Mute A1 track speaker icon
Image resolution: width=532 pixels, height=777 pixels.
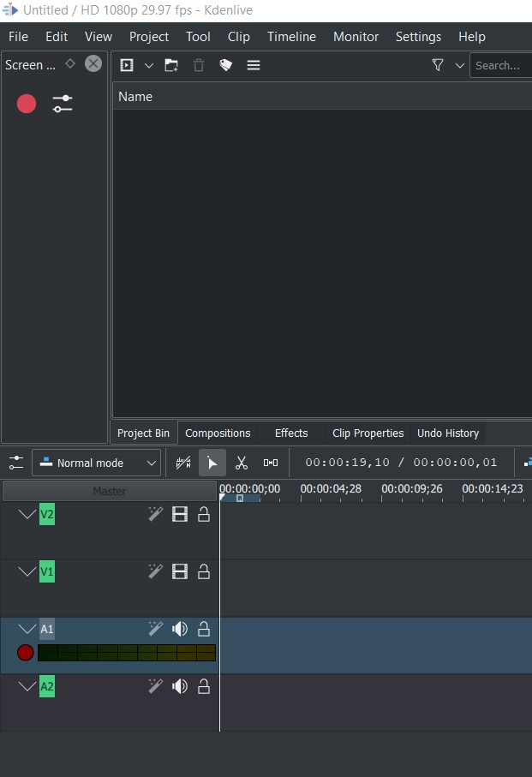[180, 629]
